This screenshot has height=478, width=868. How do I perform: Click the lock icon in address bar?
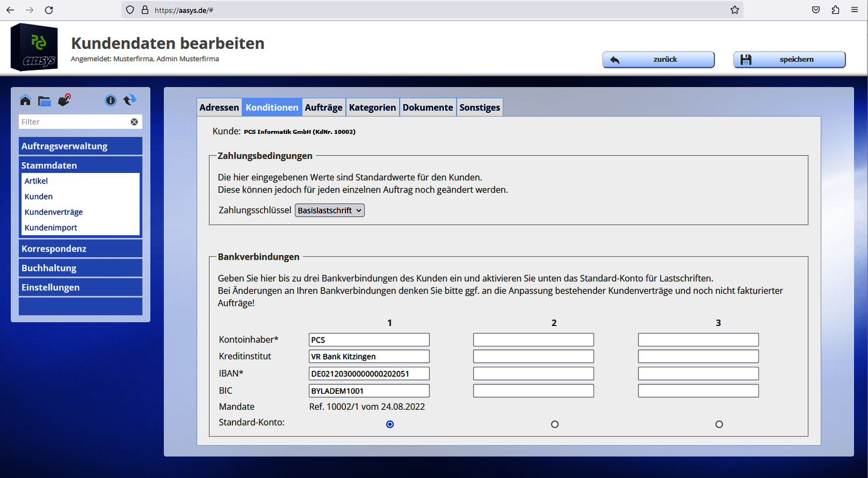(x=145, y=10)
